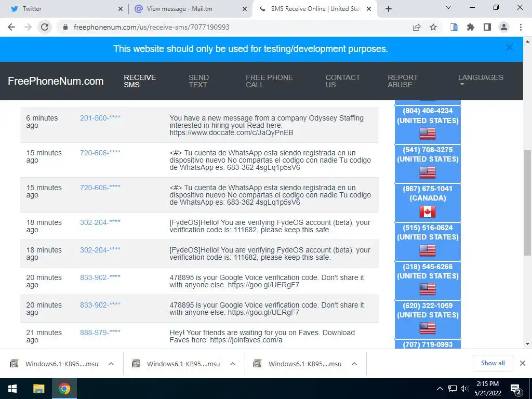Share this page icon in address bar
This screenshot has width=532, height=399.
[417, 27]
